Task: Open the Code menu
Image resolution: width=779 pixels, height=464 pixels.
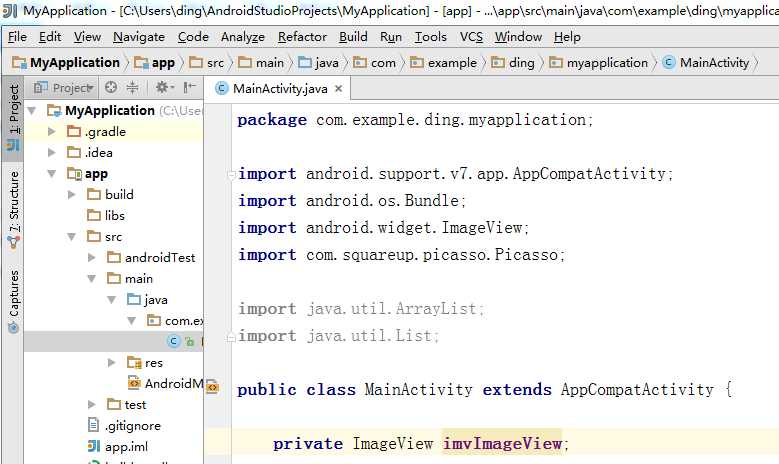Action: coord(193,37)
